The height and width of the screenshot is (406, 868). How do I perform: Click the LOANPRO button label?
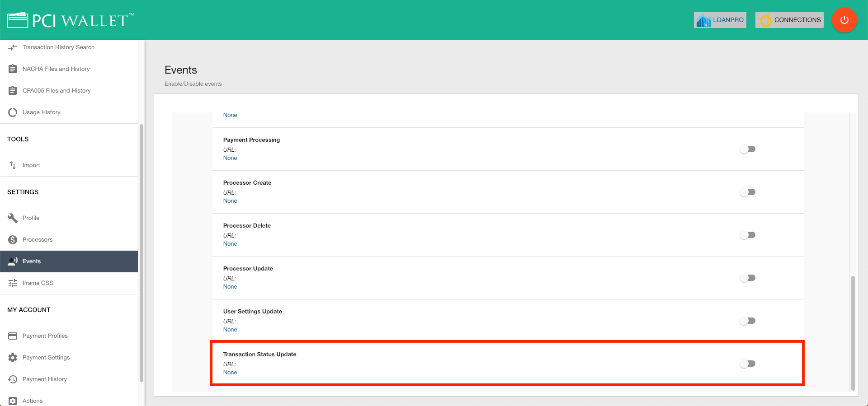pos(728,20)
